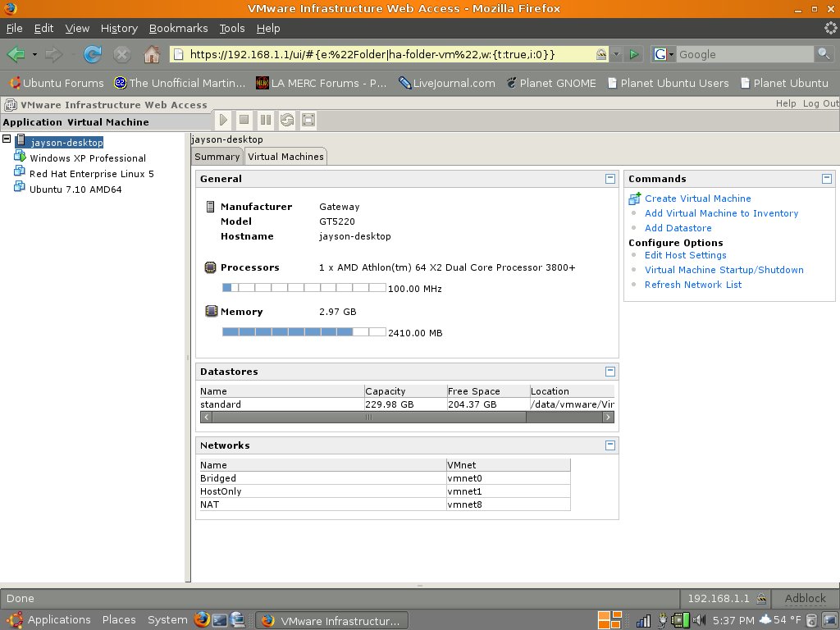Click Add Virtual Machine to Inventory
The height and width of the screenshot is (630, 840).
(721, 213)
